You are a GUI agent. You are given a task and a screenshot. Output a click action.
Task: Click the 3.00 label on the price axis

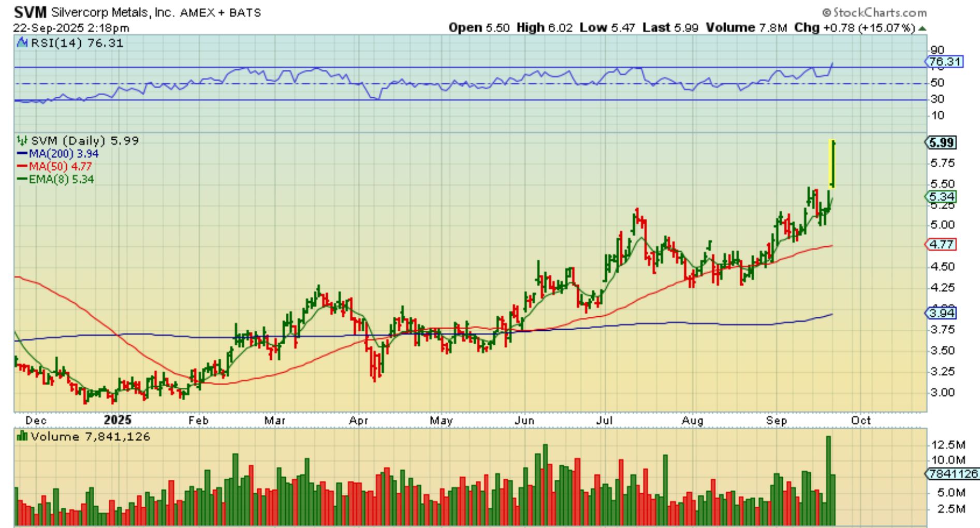coord(942,392)
